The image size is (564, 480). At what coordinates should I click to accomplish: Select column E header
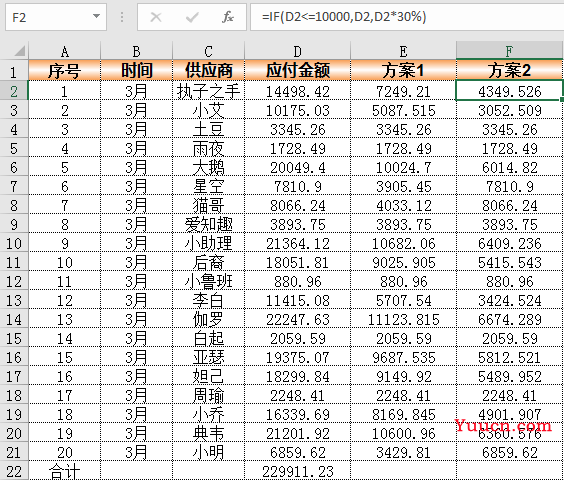[x=403, y=51]
